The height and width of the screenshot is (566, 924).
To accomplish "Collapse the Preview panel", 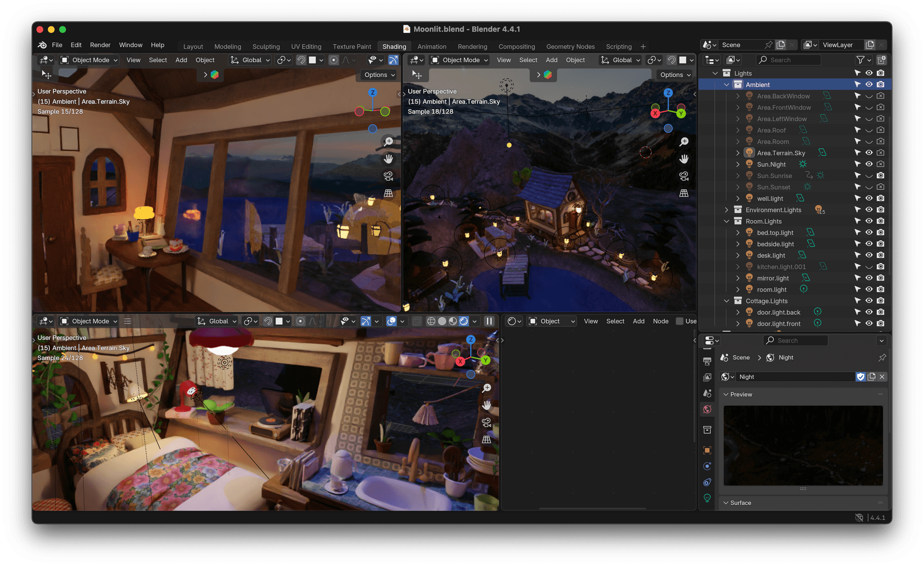I will [726, 394].
